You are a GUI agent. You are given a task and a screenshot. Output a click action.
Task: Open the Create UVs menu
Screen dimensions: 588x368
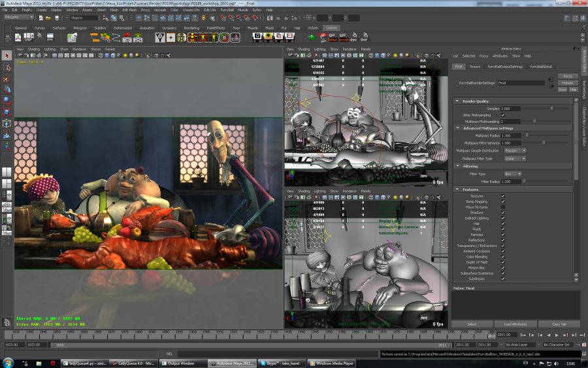pyautogui.click(x=191, y=10)
